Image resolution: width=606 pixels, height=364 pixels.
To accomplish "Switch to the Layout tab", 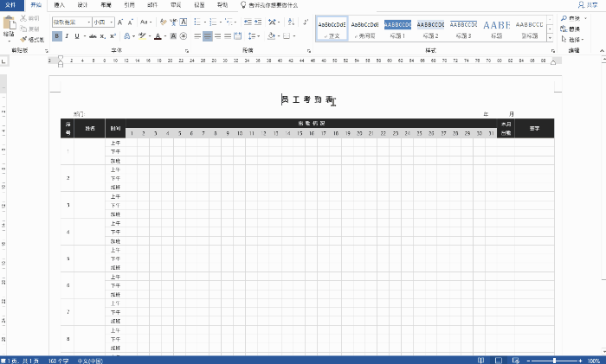I will pyautogui.click(x=106, y=5).
